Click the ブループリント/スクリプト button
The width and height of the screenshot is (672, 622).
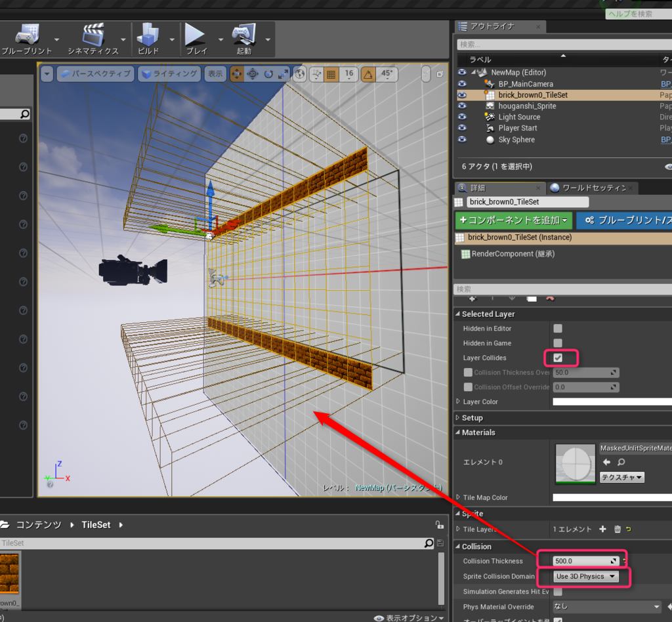[625, 220]
